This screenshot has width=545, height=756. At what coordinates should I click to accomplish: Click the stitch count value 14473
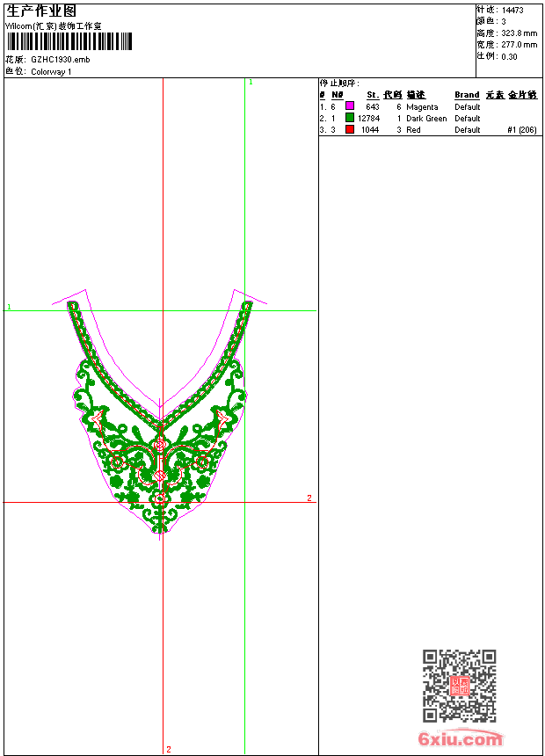(512, 10)
